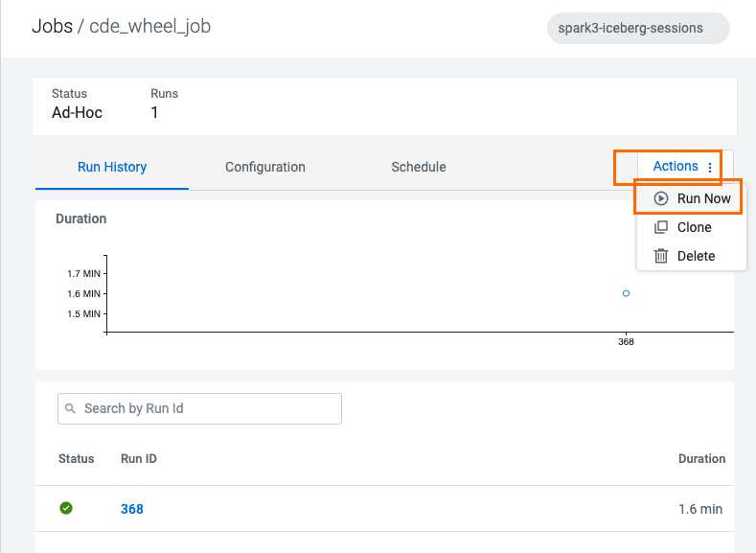This screenshot has width=756, height=553.
Task: Pick Delete in the Actions menu
Action: [x=696, y=256]
